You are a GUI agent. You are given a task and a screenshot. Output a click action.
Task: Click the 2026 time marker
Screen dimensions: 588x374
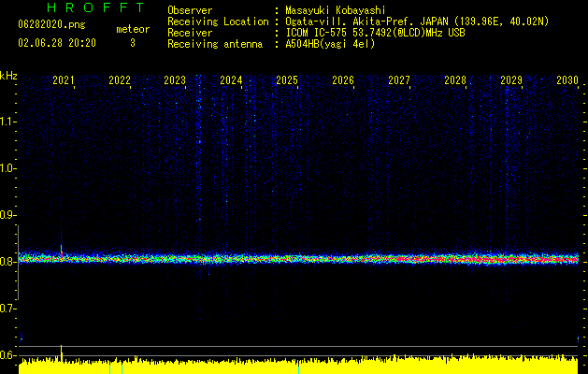[x=343, y=80]
